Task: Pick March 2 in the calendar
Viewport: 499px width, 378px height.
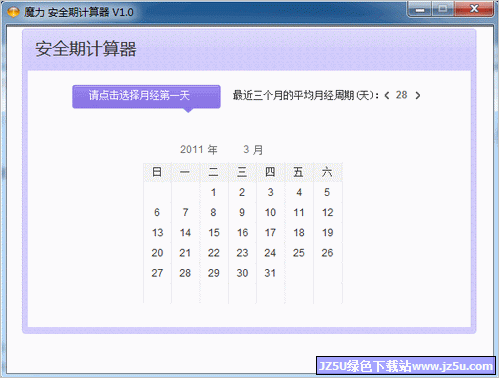Action: coord(242,192)
